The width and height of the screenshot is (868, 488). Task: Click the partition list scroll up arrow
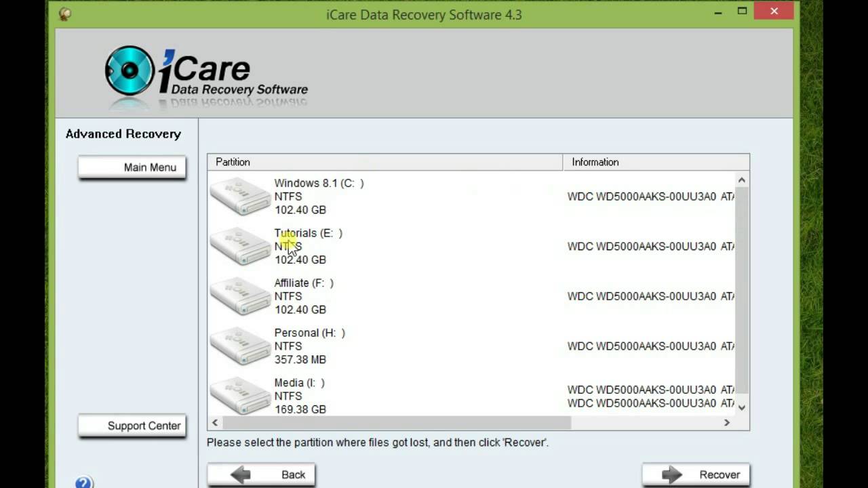(x=742, y=180)
